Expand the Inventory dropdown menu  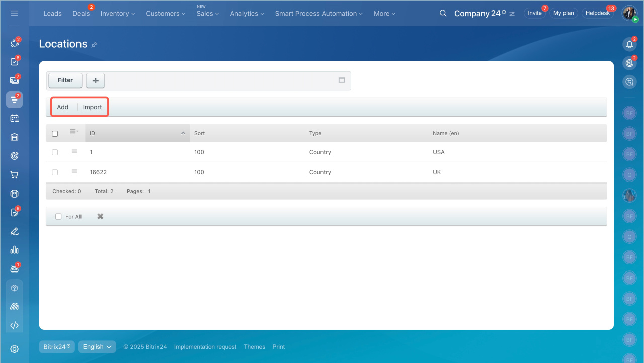click(118, 14)
